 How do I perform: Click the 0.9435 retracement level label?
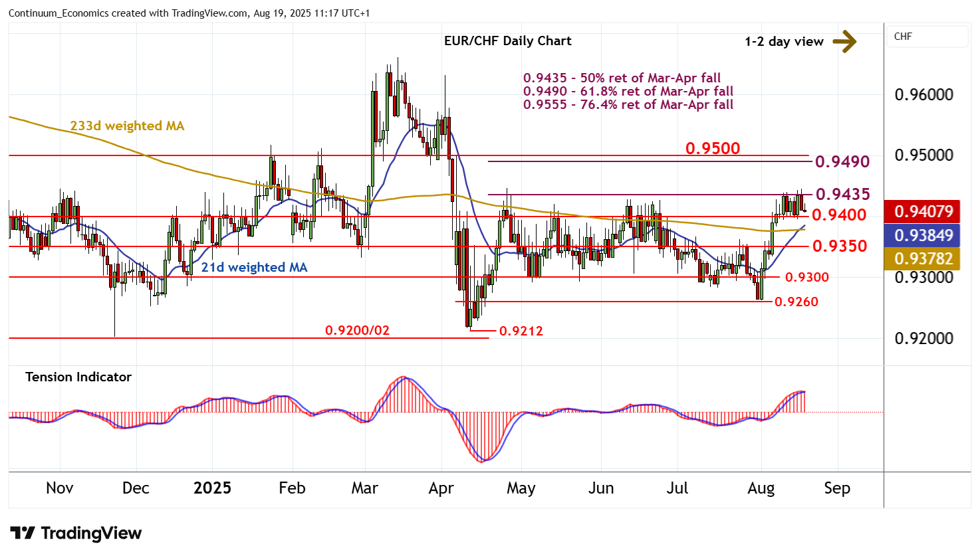coord(842,194)
